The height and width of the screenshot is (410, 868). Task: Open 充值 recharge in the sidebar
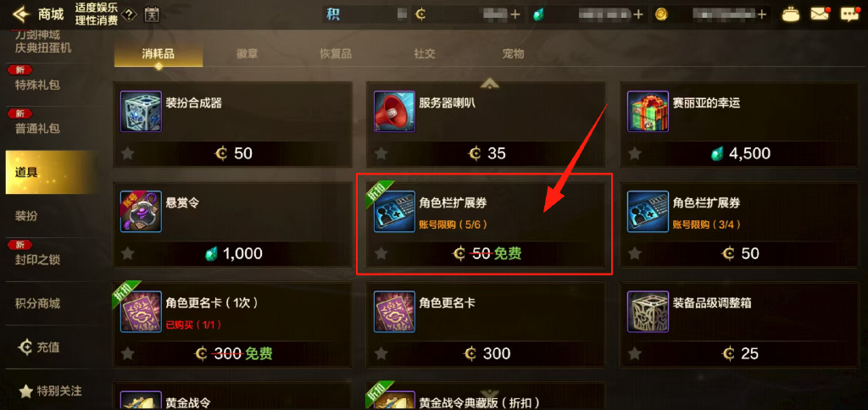39,347
